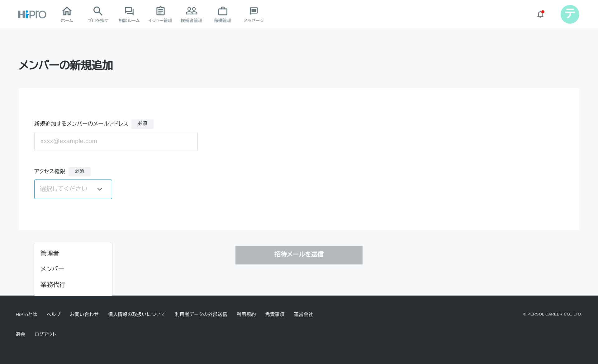Open the ヘルプ footer link
This screenshot has width=598, height=364.
54,314
